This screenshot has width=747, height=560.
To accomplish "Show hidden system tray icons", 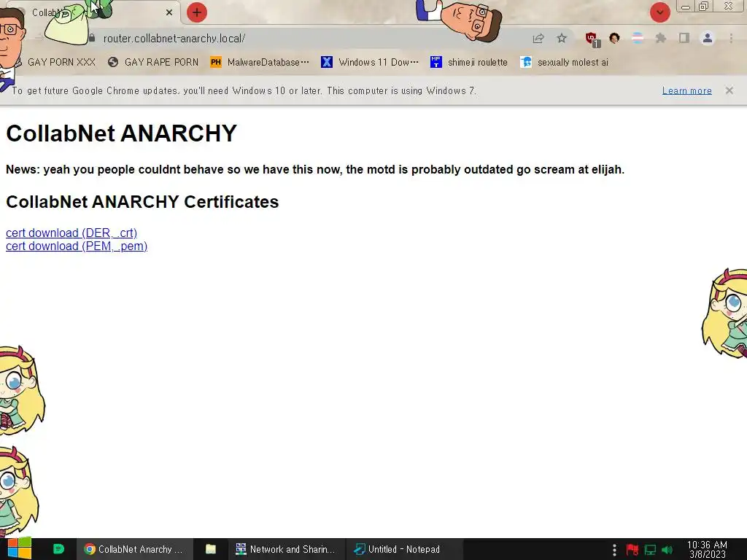I will [614, 550].
